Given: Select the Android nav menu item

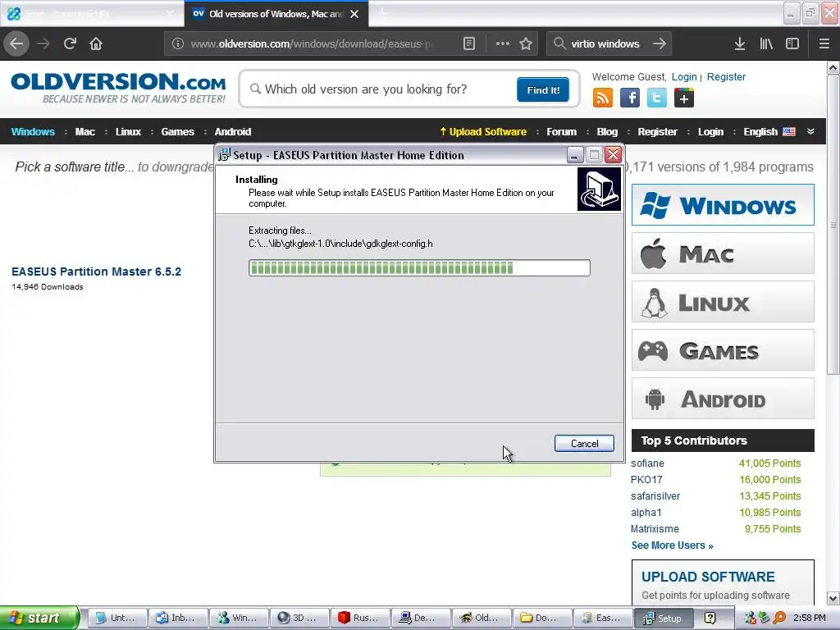Looking at the screenshot, I should click(x=232, y=132).
